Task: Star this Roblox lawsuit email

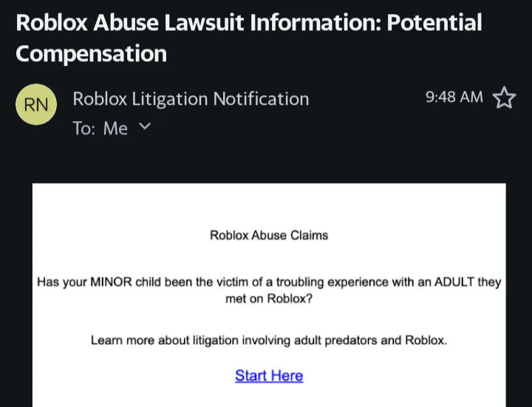Action: (x=504, y=98)
